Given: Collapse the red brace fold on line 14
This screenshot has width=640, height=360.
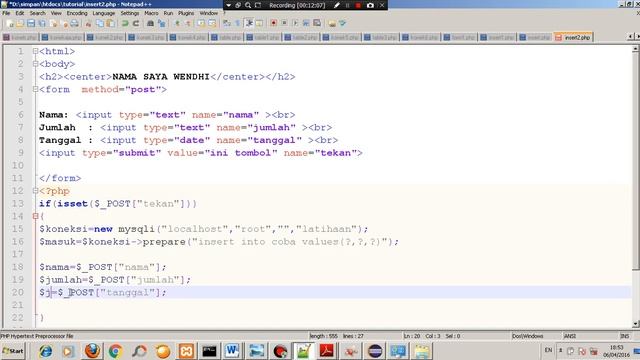Looking at the screenshot, I should click(36, 216).
